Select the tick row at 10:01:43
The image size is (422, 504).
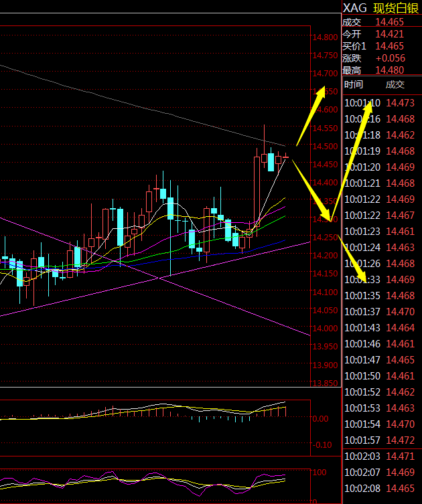[x=382, y=328]
